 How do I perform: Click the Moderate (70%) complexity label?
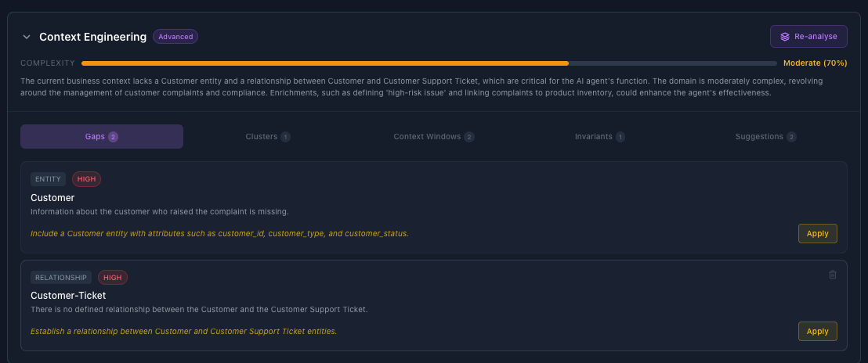tap(815, 63)
